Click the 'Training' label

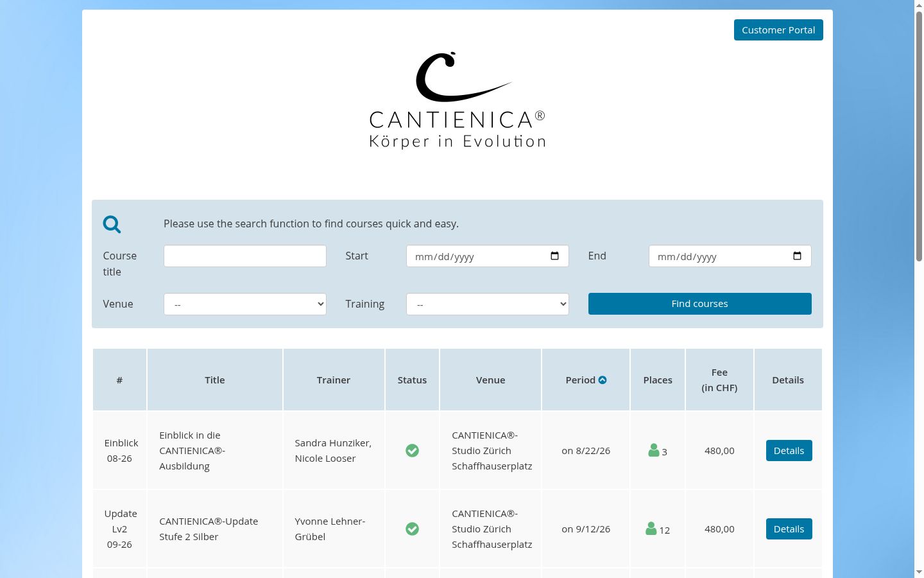pos(365,304)
